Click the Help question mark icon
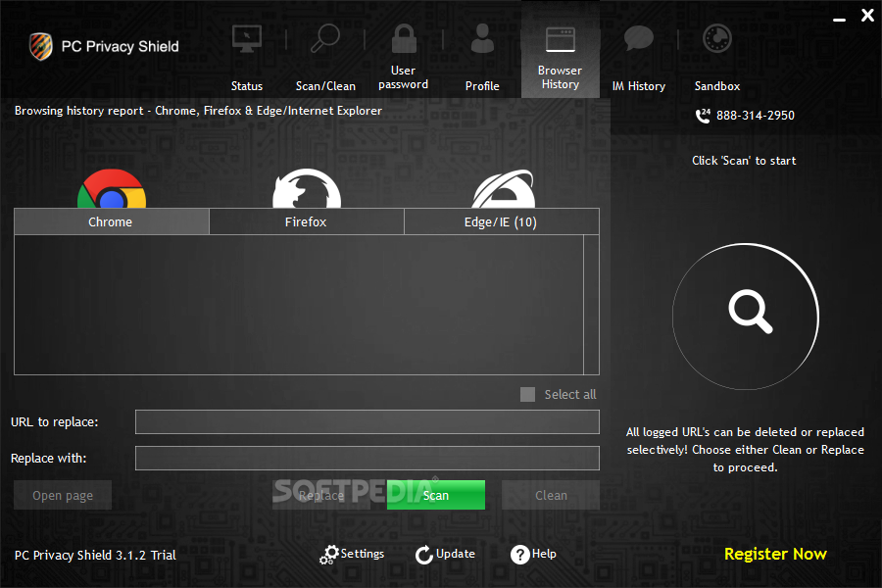Image resolution: width=882 pixels, height=588 pixels. (519, 555)
